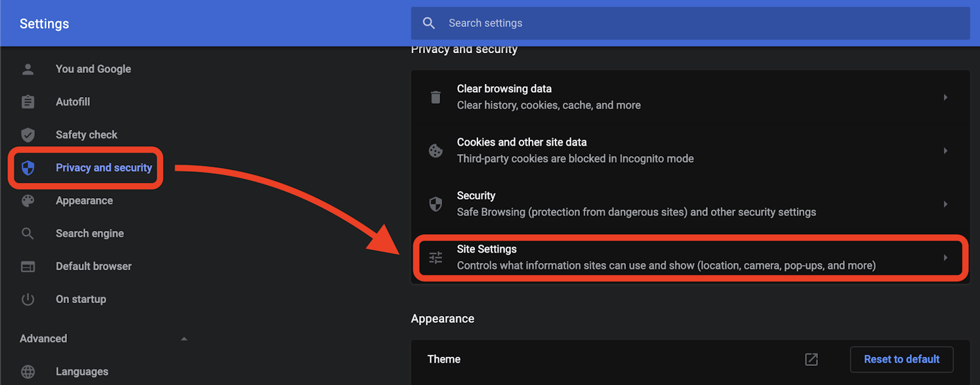The width and height of the screenshot is (980, 385).
Task: Click the Languages globe icon
Action: tap(28, 371)
